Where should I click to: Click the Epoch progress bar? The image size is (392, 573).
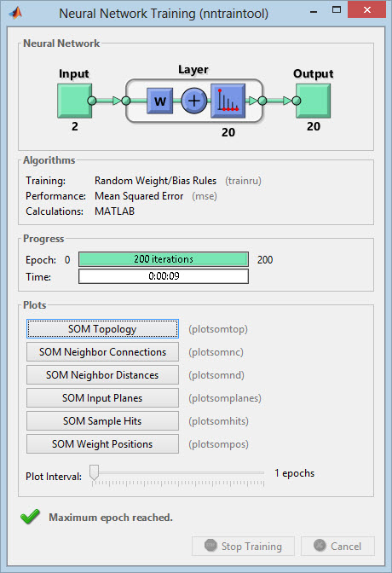pos(164,259)
